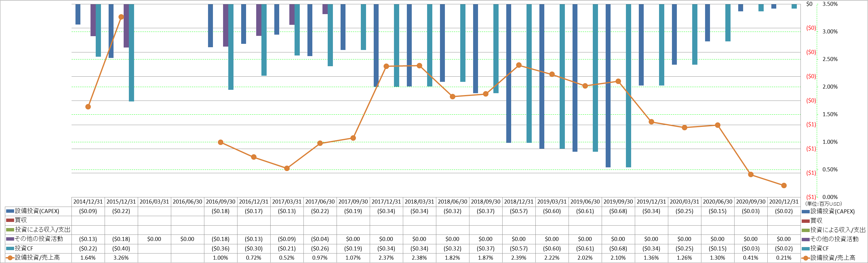Click the 2.39% ratio cell in the table
Screen dimensions: 868x263
519,257
